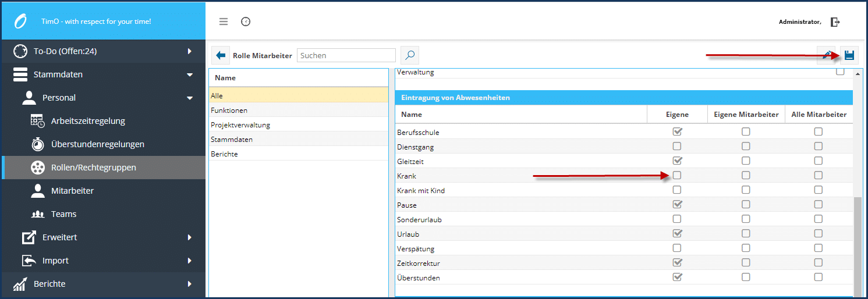Click the magnifier search icon
Screen dimensions: 868x299
click(410, 55)
